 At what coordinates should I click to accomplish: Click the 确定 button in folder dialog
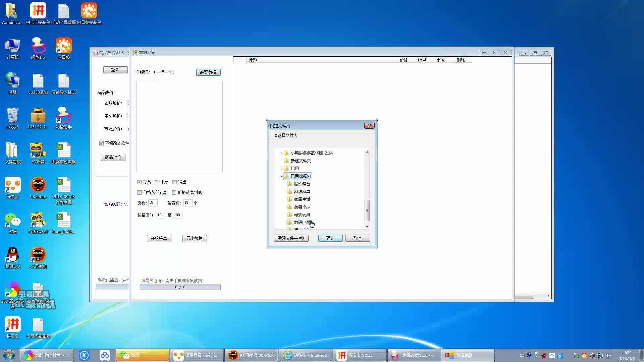(x=330, y=238)
